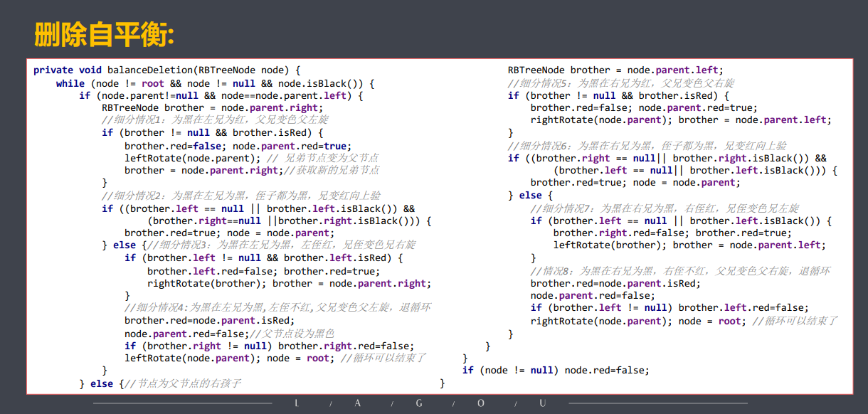
Task: Click the line "if (node.parent!=null && node==node.parent.left) {"
Action: point(221,95)
